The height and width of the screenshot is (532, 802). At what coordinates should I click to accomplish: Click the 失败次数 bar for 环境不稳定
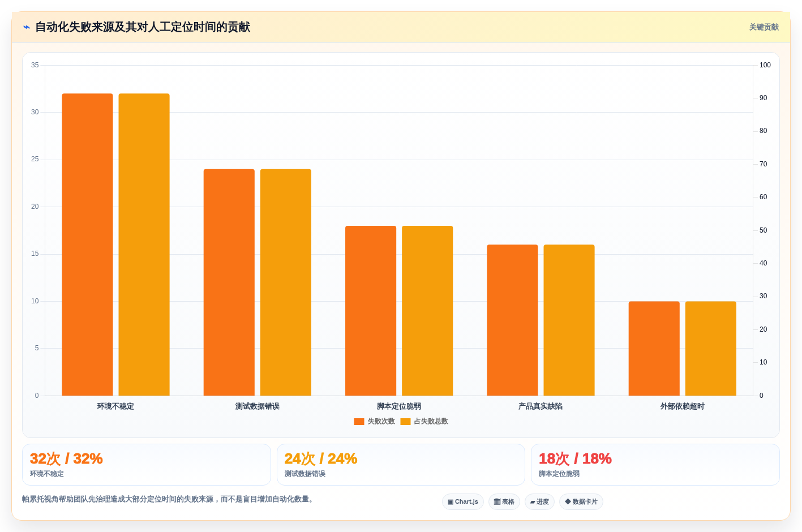click(x=87, y=244)
